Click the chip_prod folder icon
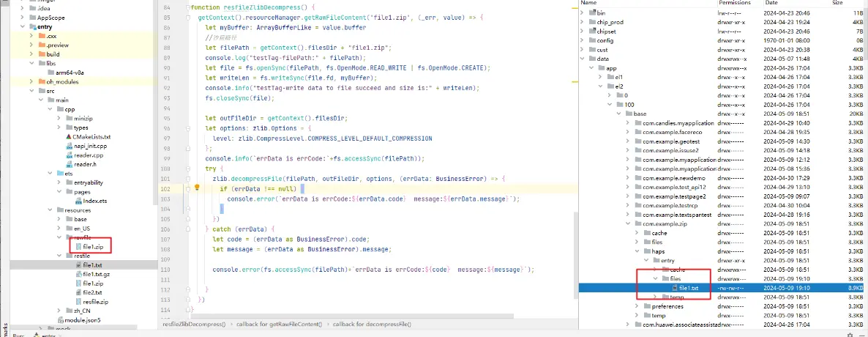Image resolution: width=868 pixels, height=337 pixels. 593,22
